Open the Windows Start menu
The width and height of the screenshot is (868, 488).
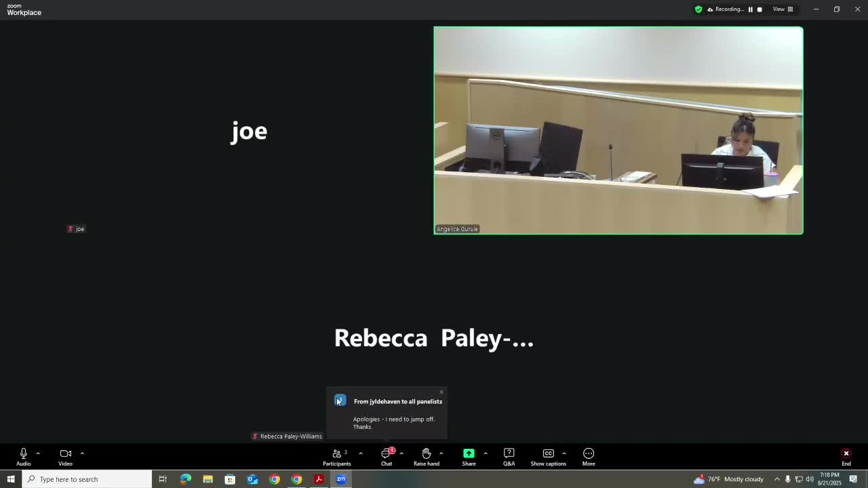[11, 479]
